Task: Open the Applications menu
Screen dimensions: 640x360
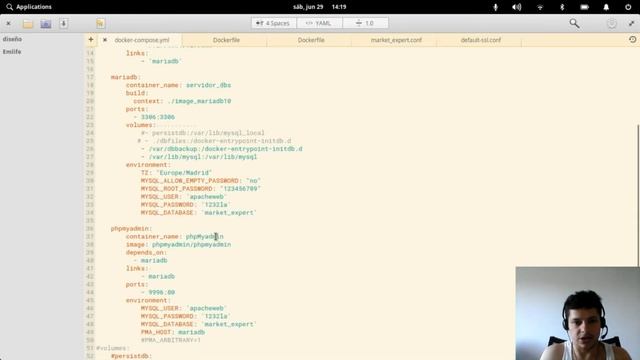Action: (29, 7)
